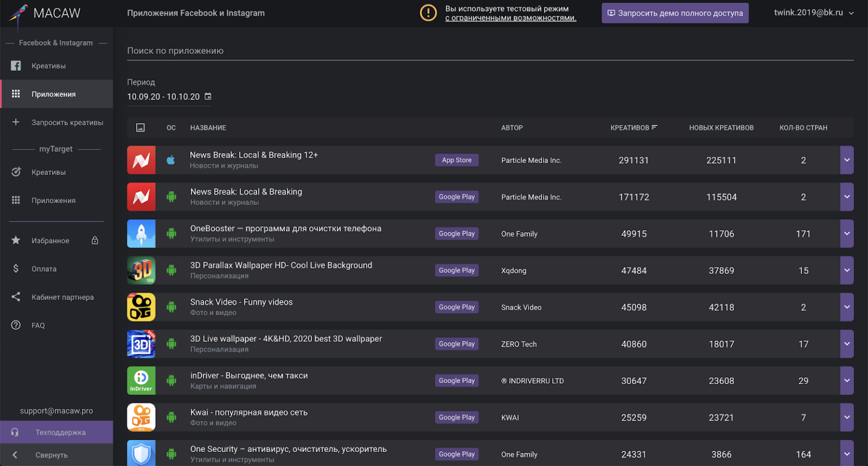Screen dimensions: 868x466
Task: Expand the Snack Video row details
Action: 847,307
